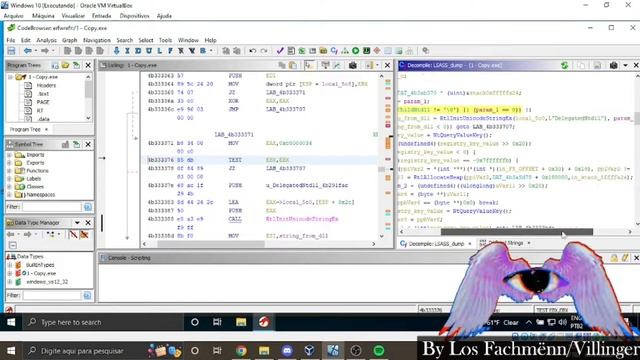This screenshot has height=360, width=640.
Task: Toggle the filter pointers icon in Data Type Manager
Action: 84,235
